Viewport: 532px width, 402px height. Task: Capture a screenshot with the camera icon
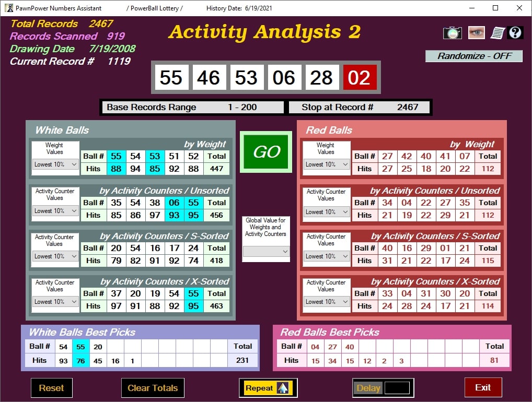click(x=453, y=32)
